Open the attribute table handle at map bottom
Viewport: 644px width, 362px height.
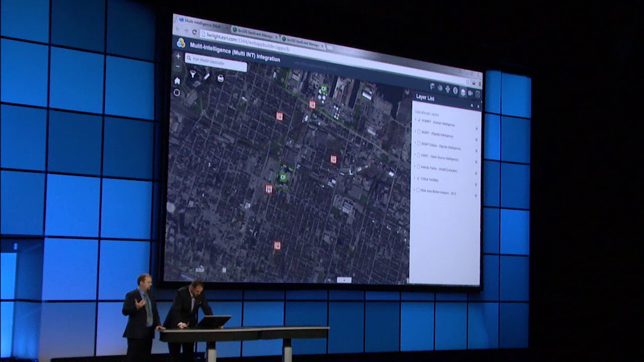(344, 280)
